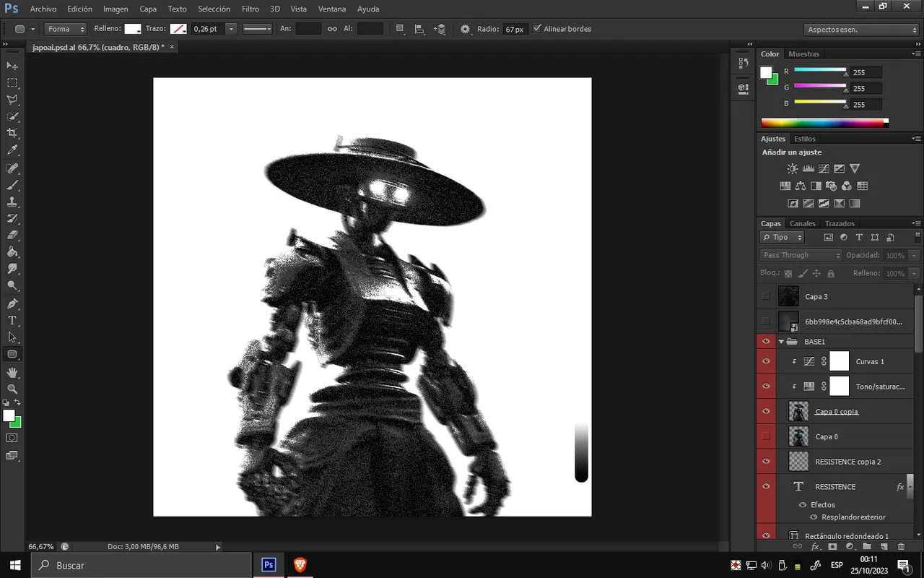The width and height of the screenshot is (924, 578).
Task: Collapse the BASE1 layer group
Action: pos(781,342)
